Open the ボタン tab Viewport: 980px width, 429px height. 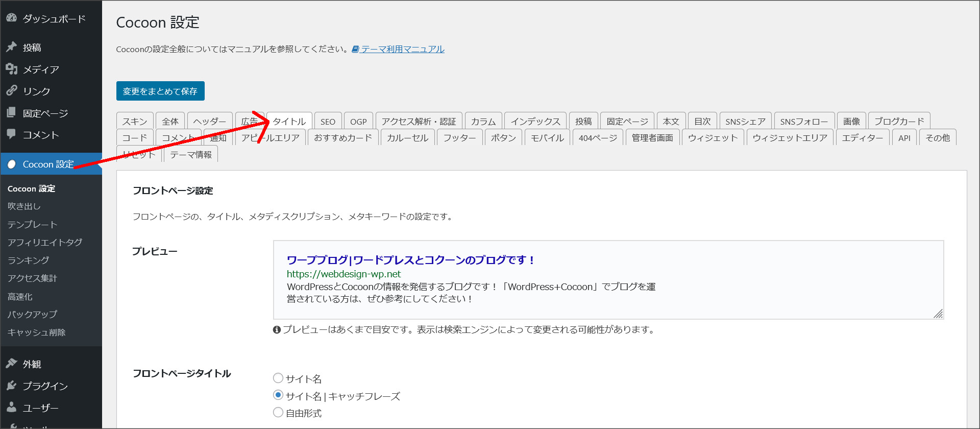(503, 137)
